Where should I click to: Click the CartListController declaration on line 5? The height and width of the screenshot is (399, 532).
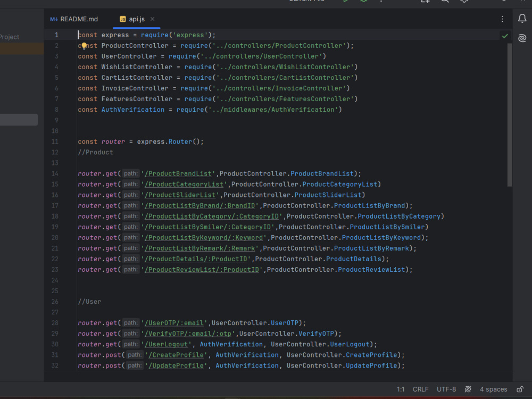(137, 78)
